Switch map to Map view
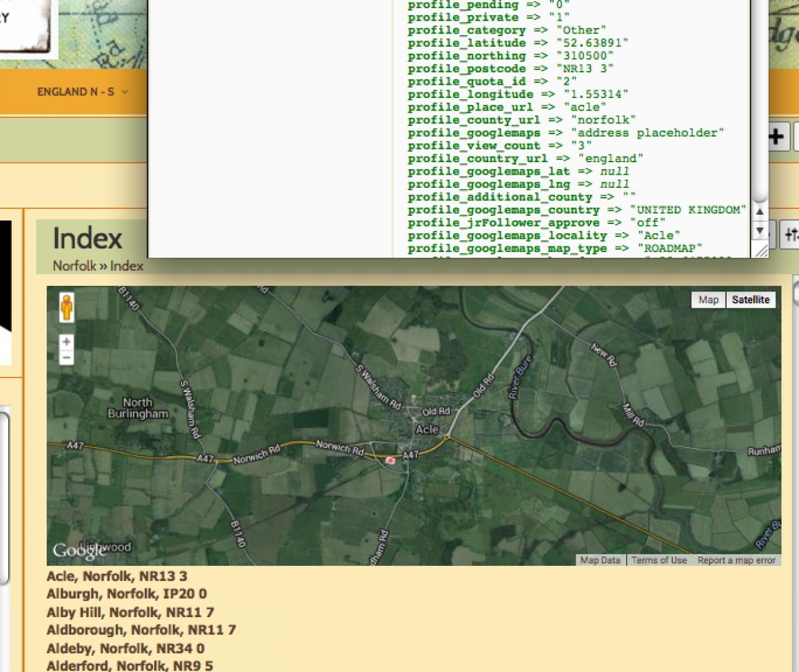The height and width of the screenshot is (672, 799). (708, 300)
